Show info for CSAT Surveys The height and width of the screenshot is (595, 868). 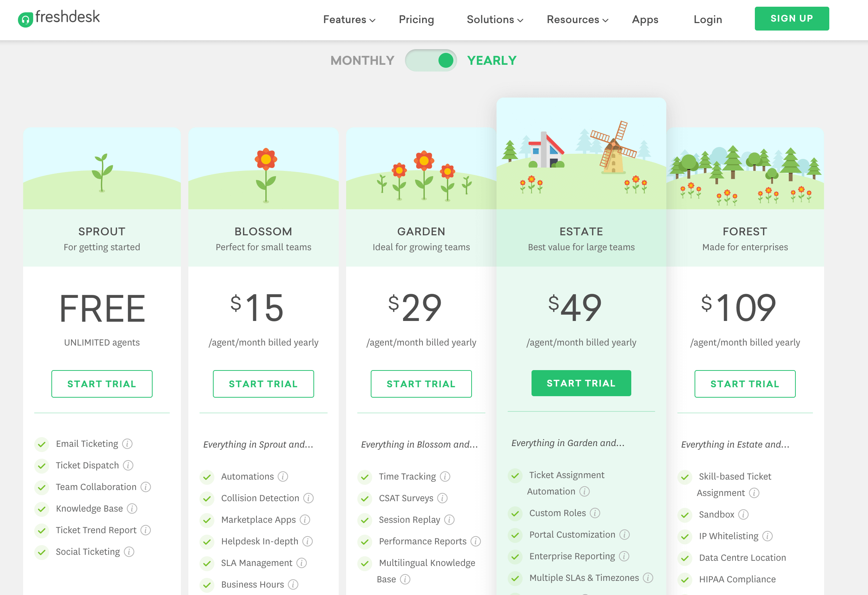click(x=443, y=498)
